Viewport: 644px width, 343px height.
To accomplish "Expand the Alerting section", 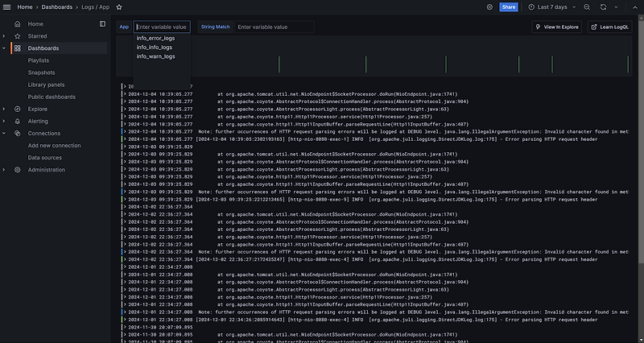I will click(4, 122).
